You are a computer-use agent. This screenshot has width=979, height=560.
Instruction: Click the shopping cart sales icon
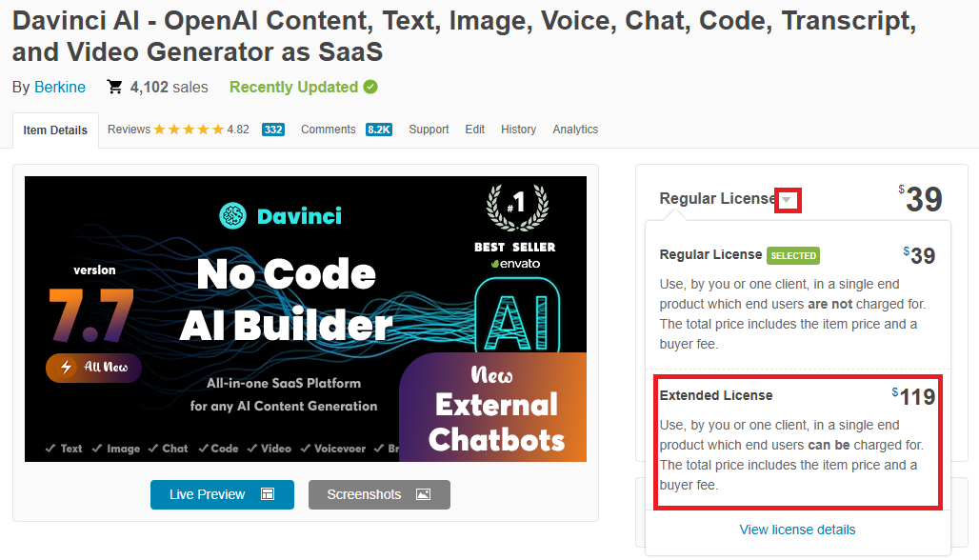click(114, 87)
